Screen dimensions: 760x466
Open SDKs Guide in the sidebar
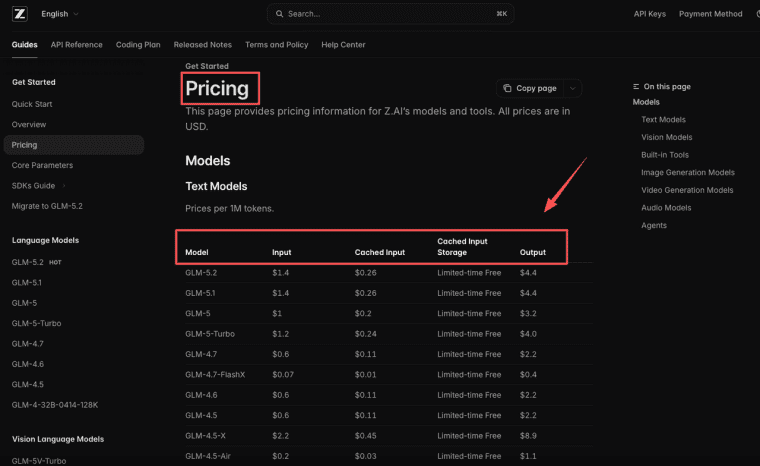[x=33, y=186]
